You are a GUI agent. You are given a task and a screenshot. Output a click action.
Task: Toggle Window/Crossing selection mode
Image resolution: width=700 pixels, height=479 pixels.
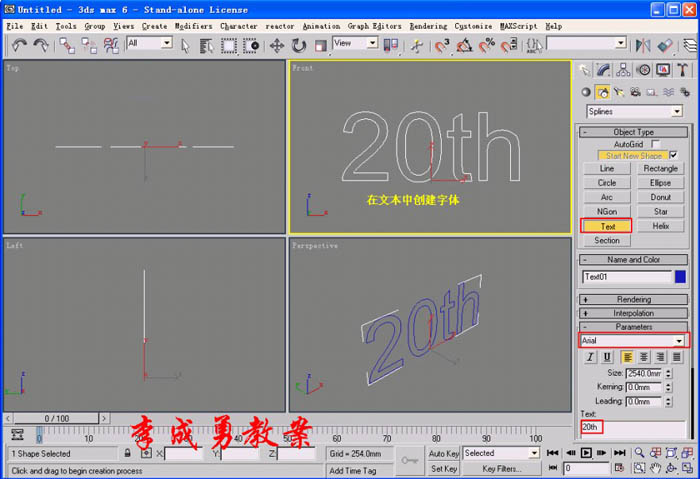point(250,46)
